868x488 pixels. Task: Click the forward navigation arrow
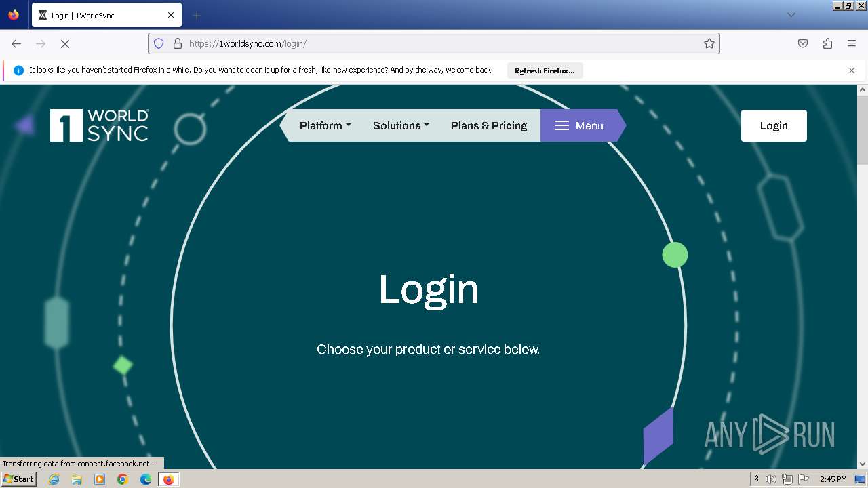click(41, 43)
